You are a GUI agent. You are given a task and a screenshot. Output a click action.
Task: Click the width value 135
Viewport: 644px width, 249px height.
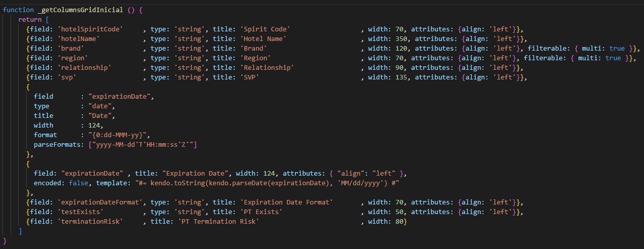[x=399, y=77]
